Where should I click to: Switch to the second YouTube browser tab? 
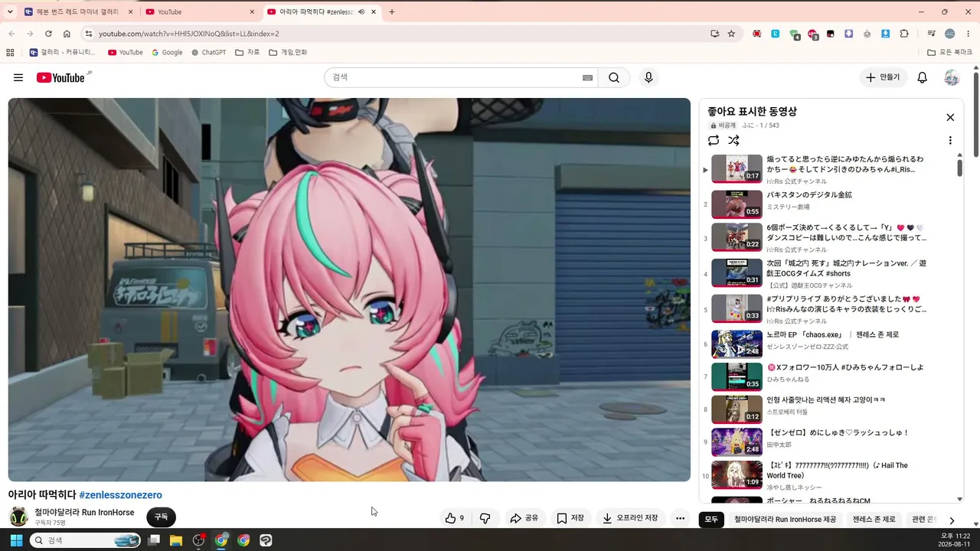point(201,11)
